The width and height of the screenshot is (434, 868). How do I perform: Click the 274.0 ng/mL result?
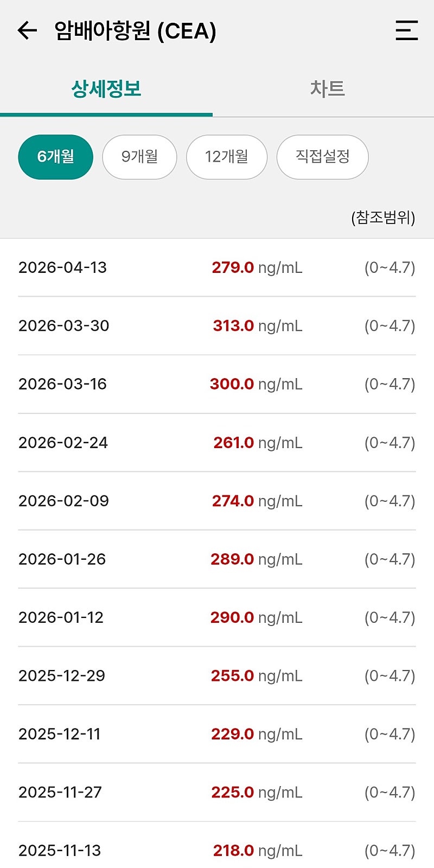[x=257, y=501]
